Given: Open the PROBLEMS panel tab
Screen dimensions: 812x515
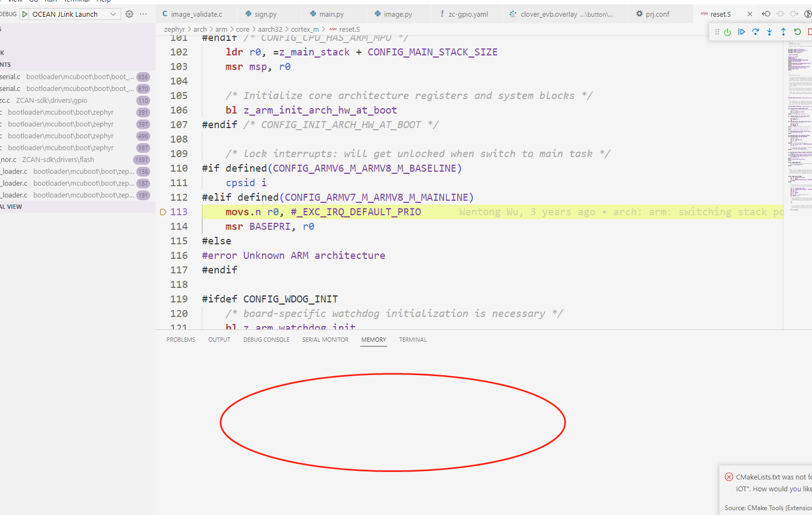Looking at the screenshot, I should point(181,340).
